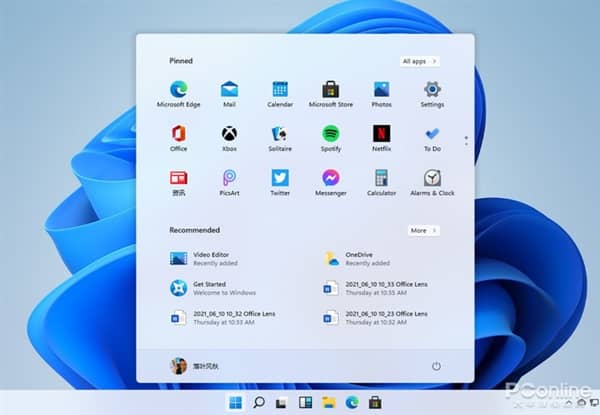Launch the Calculator app

[381, 178]
